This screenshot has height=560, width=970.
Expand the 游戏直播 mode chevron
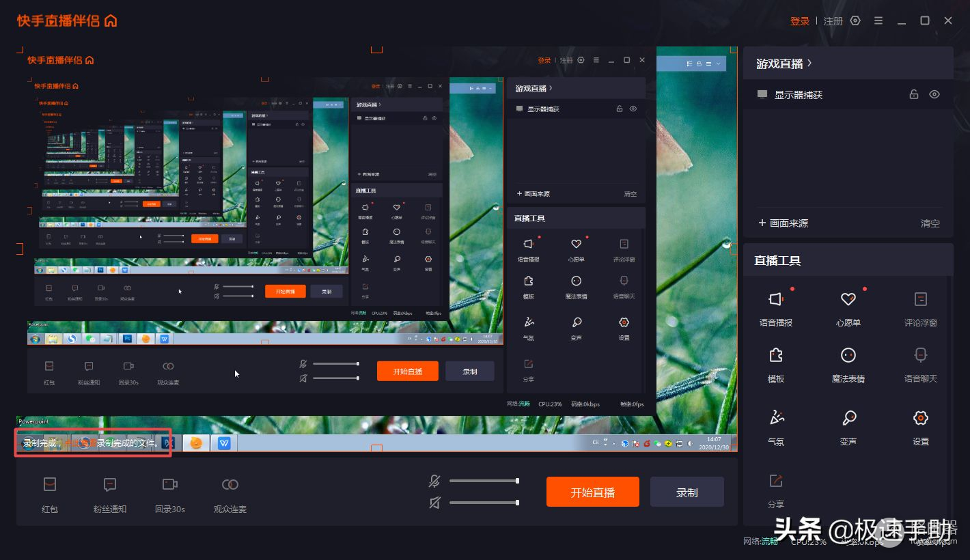[x=810, y=63]
